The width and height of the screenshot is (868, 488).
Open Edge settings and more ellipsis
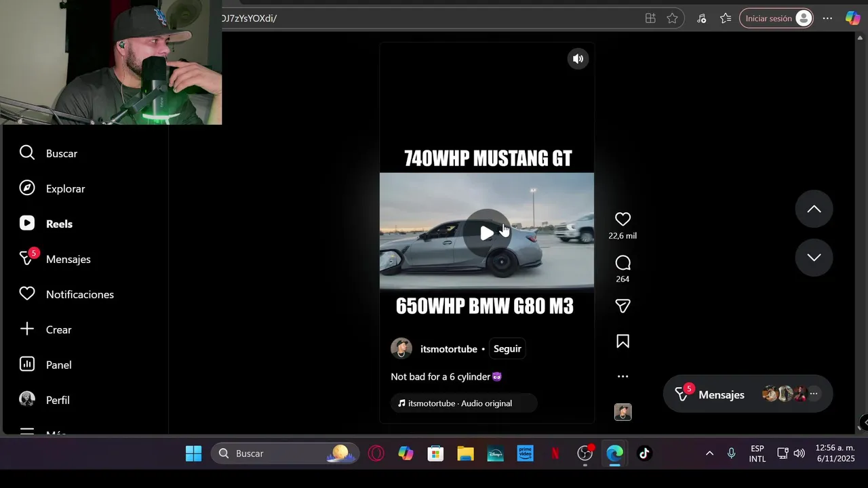(x=827, y=18)
